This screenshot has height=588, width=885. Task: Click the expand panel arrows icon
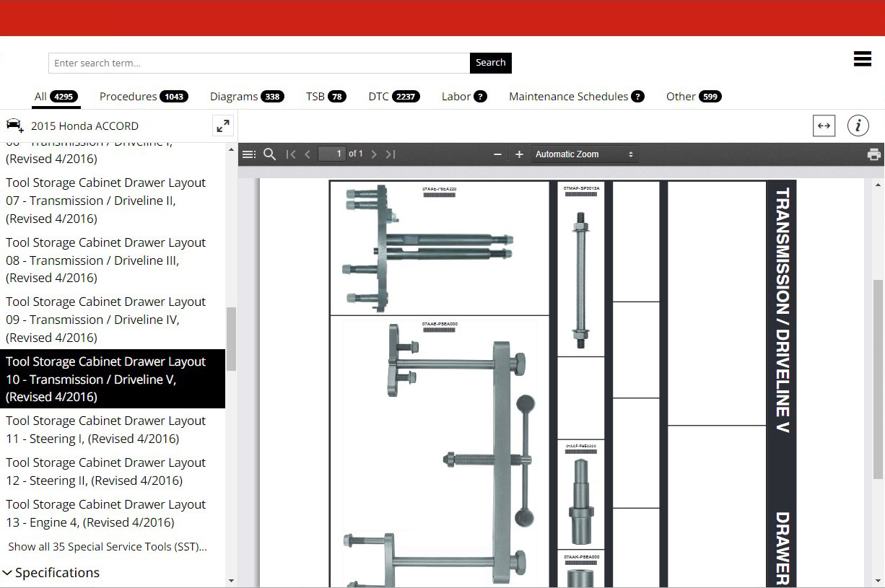point(223,126)
